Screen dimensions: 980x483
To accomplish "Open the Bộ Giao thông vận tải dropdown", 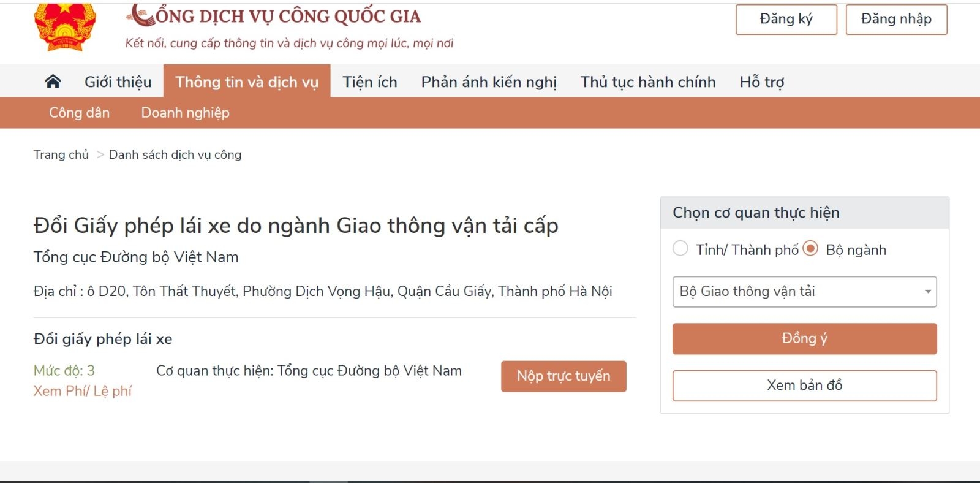I will click(x=804, y=292).
